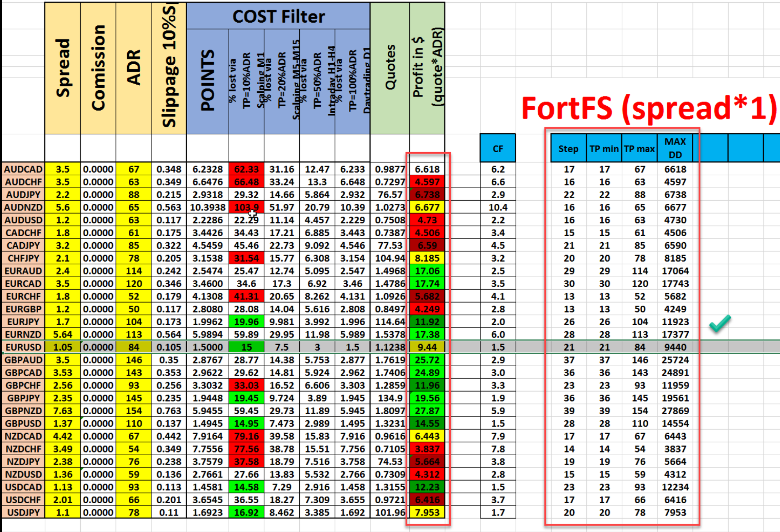Viewport: 780px width, 532px height.
Task: Click the red 77.56 cell for NZDCHF
Action: coord(246,449)
